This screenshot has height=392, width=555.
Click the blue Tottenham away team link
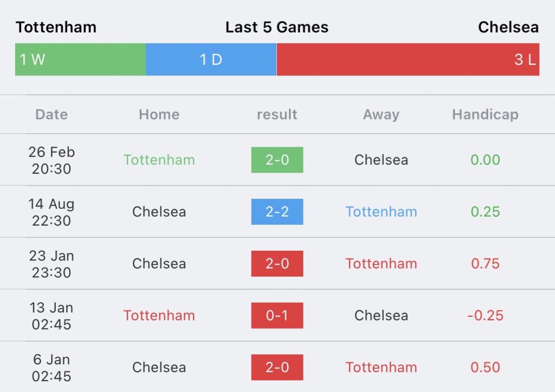[381, 212]
